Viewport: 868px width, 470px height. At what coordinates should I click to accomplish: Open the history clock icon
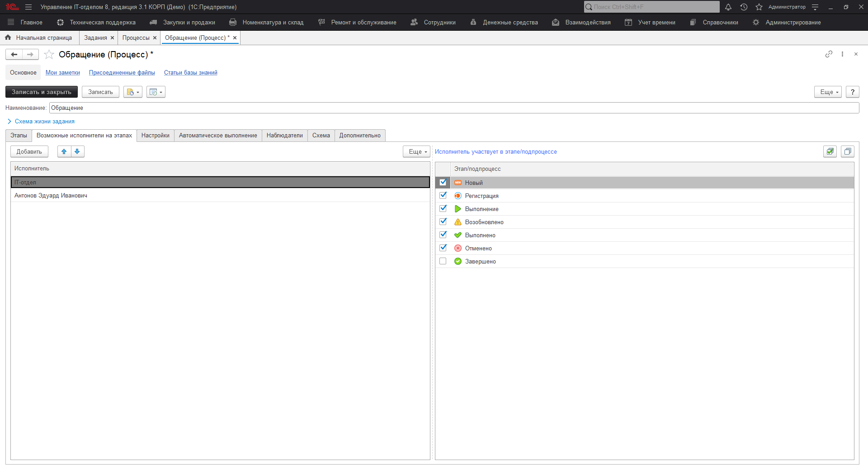[744, 7]
